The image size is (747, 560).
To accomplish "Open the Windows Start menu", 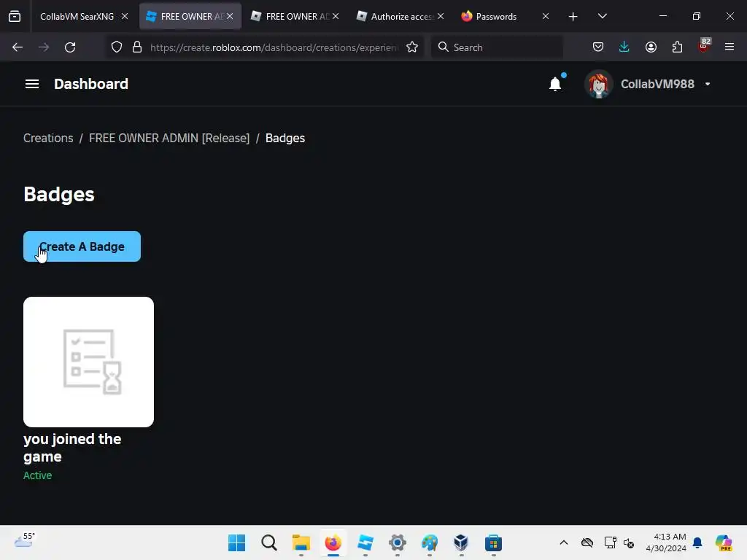I will [x=237, y=542].
